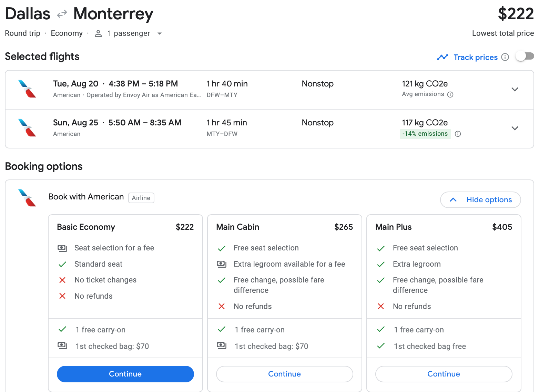The width and height of the screenshot is (539, 392).
Task: Click the Track prices link text
Action: (x=475, y=57)
